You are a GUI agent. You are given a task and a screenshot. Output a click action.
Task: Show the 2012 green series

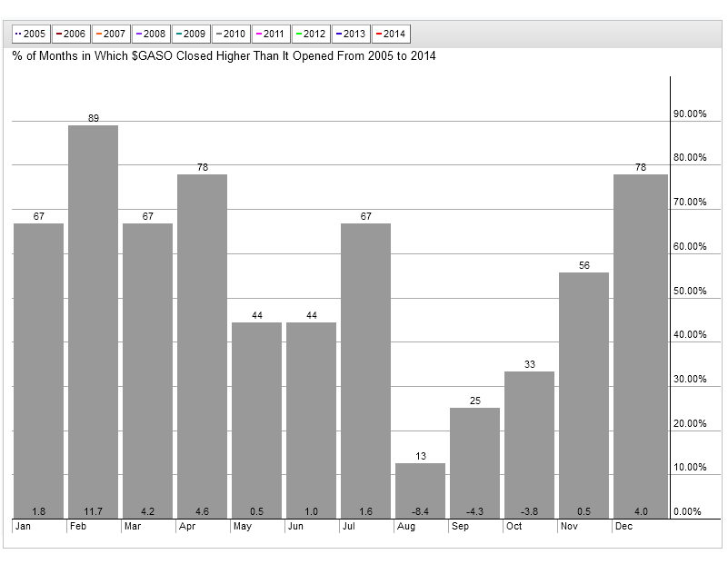coord(310,34)
